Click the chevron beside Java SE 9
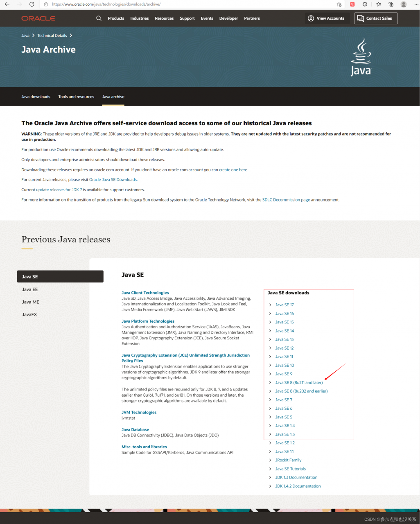 (270, 374)
